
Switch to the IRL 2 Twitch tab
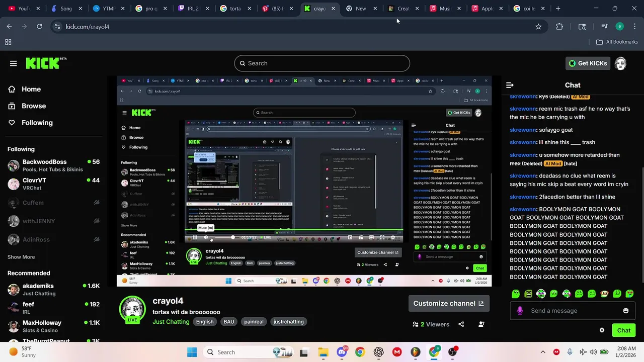coord(193,9)
